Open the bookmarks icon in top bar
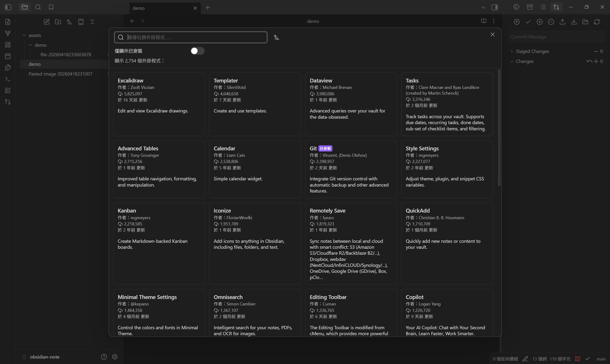Image resolution: width=610 pixels, height=364 pixels. (51, 7)
